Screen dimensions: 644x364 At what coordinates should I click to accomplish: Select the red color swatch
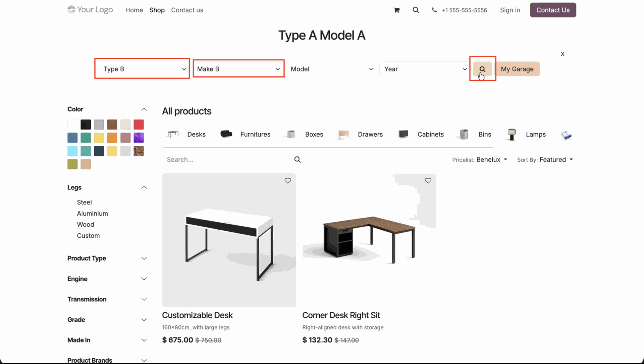pyautogui.click(x=139, y=125)
